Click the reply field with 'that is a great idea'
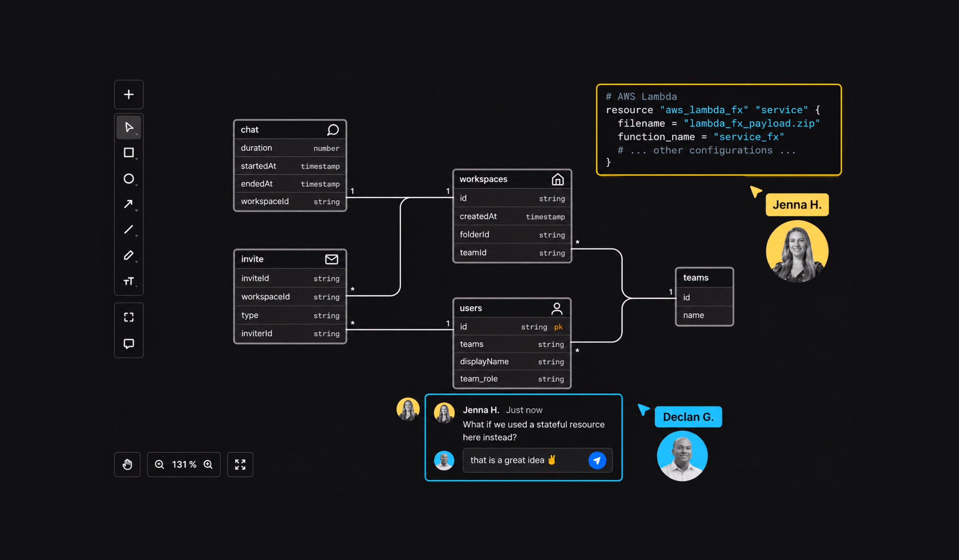959x560 pixels. pos(537,460)
